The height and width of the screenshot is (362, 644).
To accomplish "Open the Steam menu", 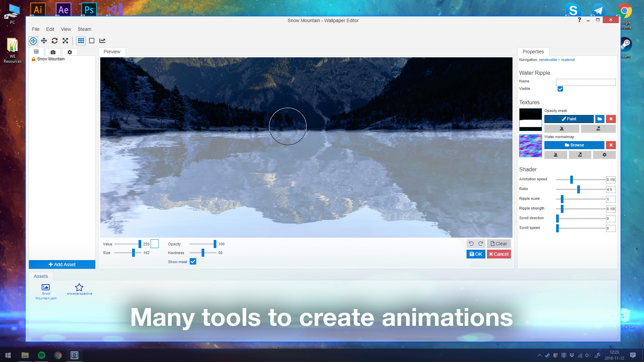I will [85, 29].
